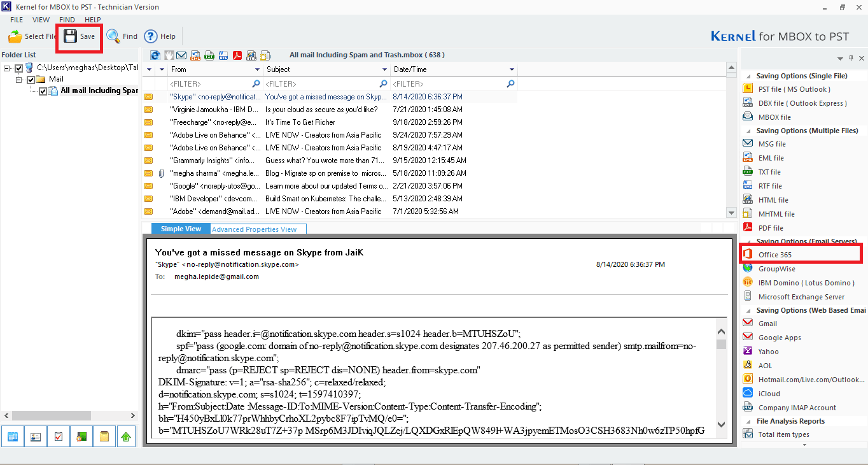Viewport: 868px width, 465px height.
Task: Select email from Freecharge in list
Action: point(330,122)
